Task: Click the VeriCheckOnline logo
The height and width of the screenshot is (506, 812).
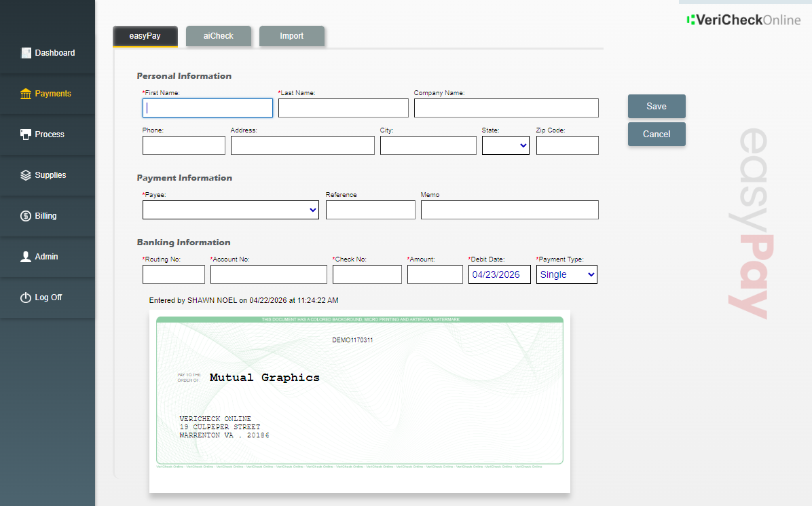Action: pos(743,20)
